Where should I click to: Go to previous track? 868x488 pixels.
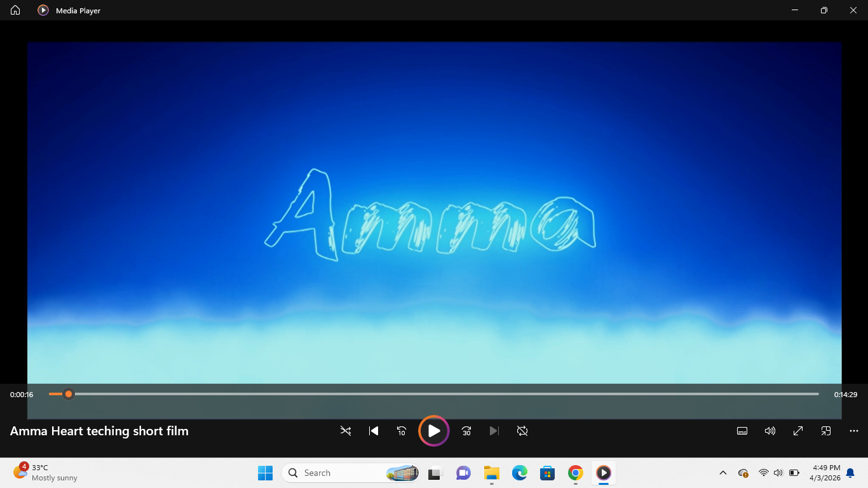click(x=374, y=431)
